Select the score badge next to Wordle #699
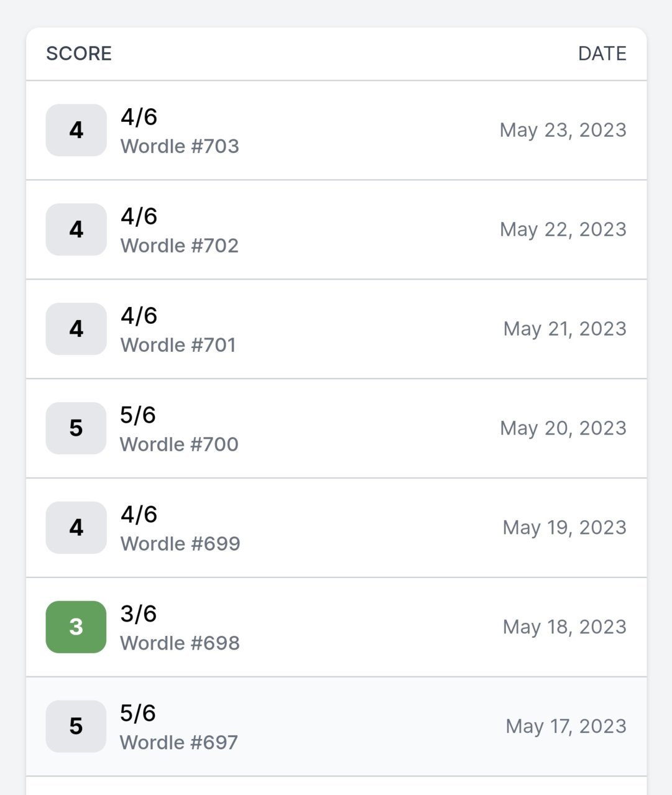The height and width of the screenshot is (795, 672). pos(76,528)
